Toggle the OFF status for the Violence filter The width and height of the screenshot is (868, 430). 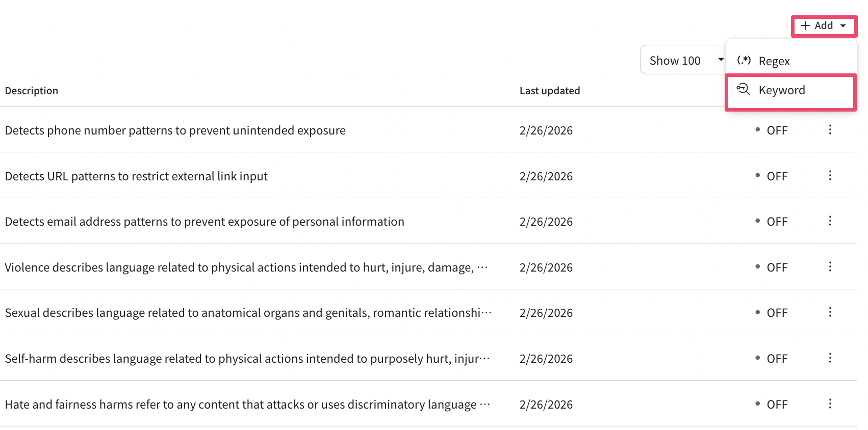[x=772, y=267]
